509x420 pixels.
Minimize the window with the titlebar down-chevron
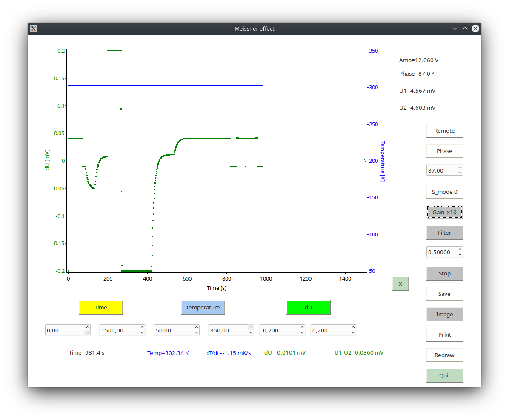click(x=455, y=28)
